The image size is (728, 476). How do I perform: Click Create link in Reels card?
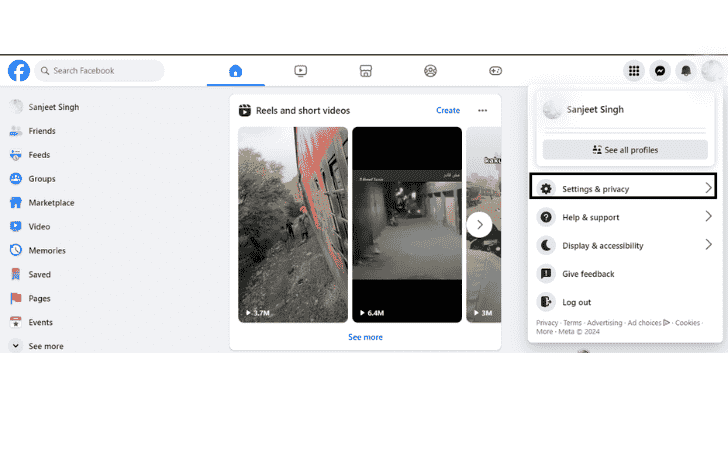coord(448,111)
